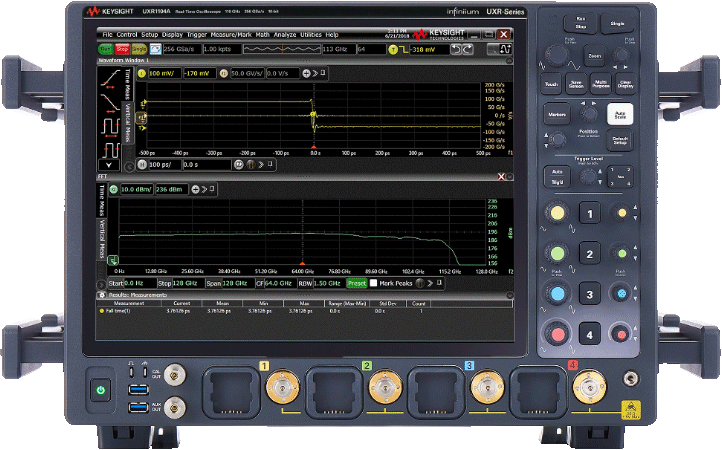Open the Trigger menu
The image size is (722, 450).
(x=197, y=35)
